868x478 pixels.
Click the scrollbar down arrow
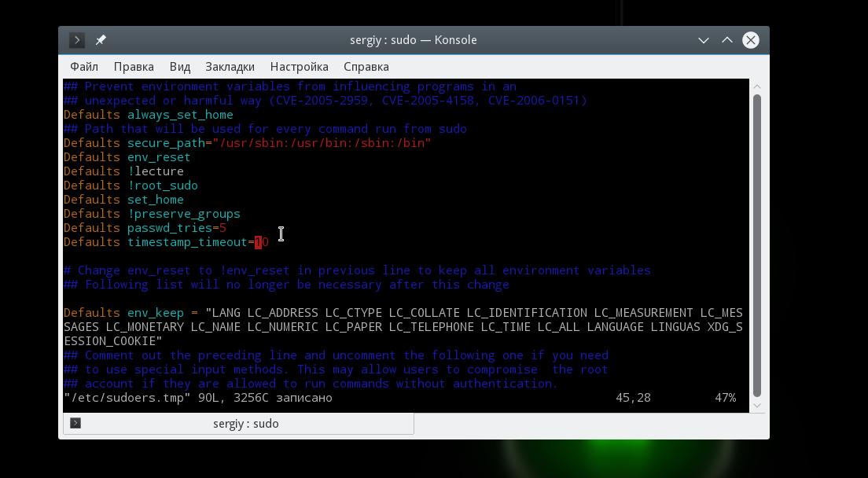(756, 406)
